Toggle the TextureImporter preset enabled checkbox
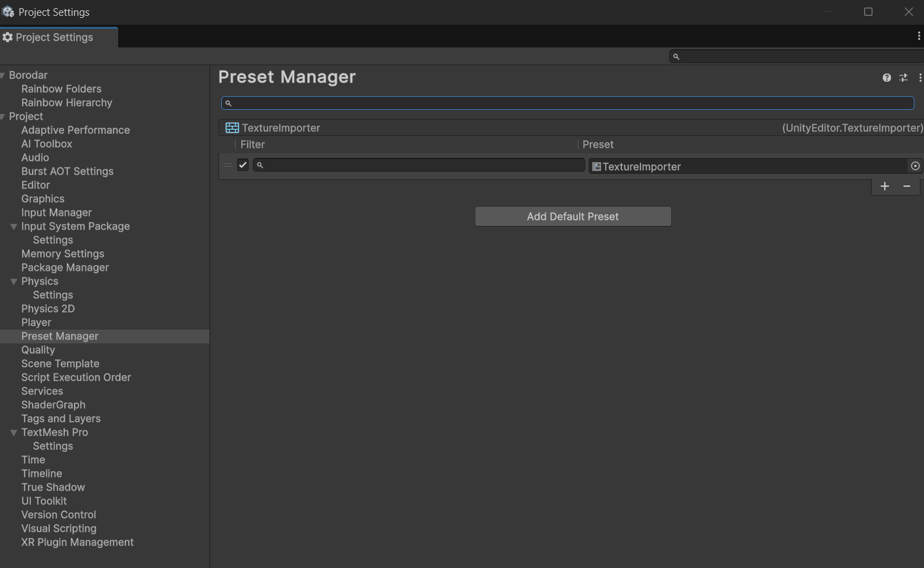 coord(243,165)
